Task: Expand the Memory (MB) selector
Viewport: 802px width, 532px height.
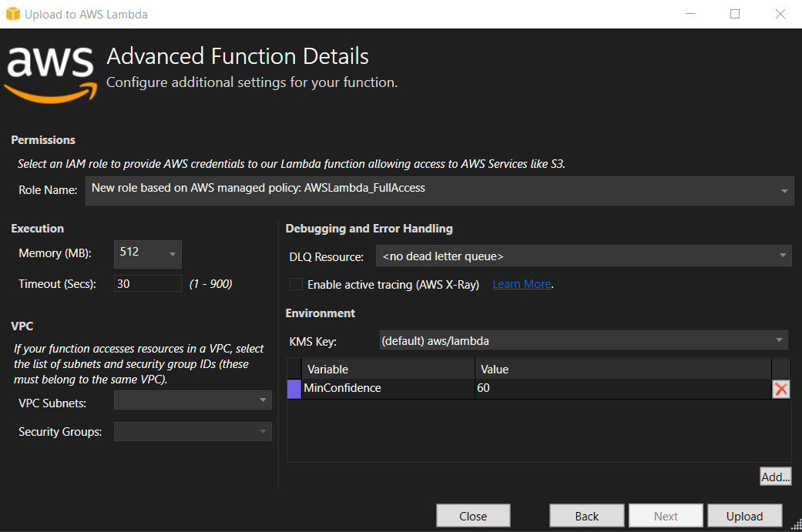Action: (x=171, y=254)
